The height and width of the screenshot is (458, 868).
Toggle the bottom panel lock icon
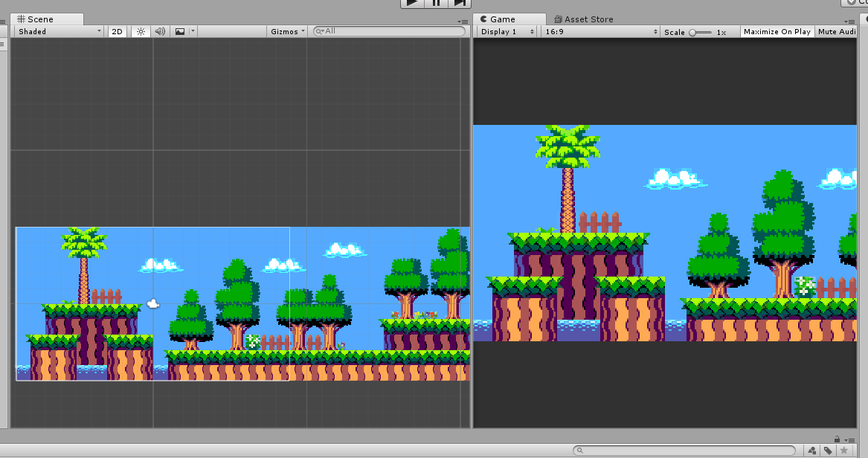tap(837, 439)
